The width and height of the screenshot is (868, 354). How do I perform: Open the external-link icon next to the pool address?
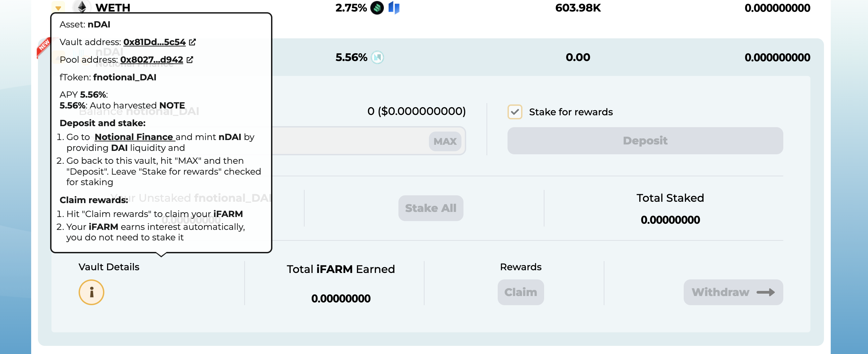point(190,59)
